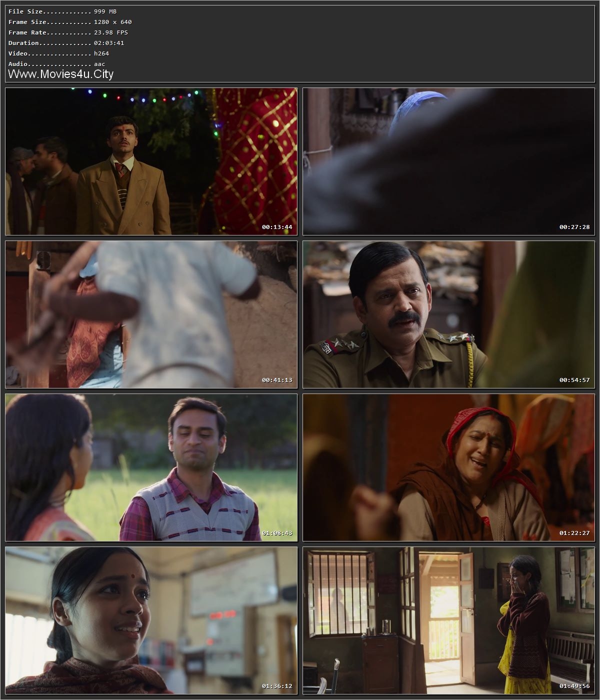Image resolution: width=600 pixels, height=700 pixels.
Task: Click the Frame Rate 23.98 FPS label
Action: click(x=66, y=32)
